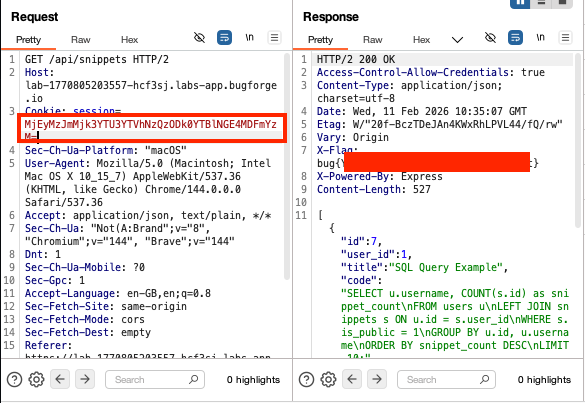585x403 pixels.
Task: Open the Response panel Raw tab
Action: 372,40
